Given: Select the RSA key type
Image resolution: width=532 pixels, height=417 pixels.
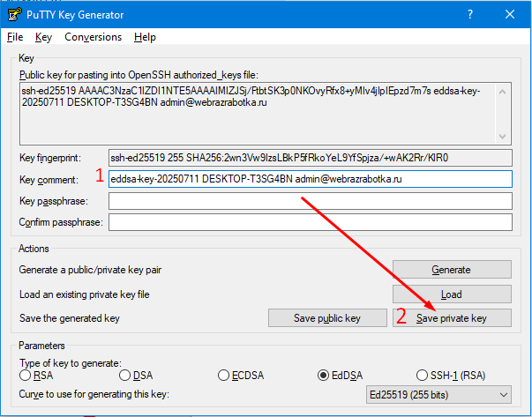Looking at the screenshot, I should tap(26, 376).
